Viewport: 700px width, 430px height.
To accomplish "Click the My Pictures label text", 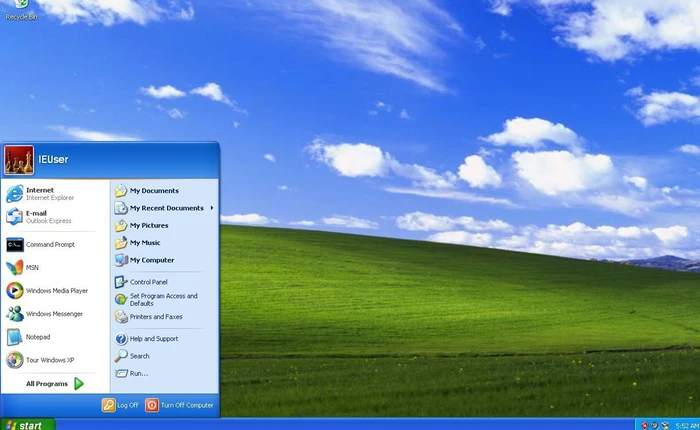I will click(149, 225).
